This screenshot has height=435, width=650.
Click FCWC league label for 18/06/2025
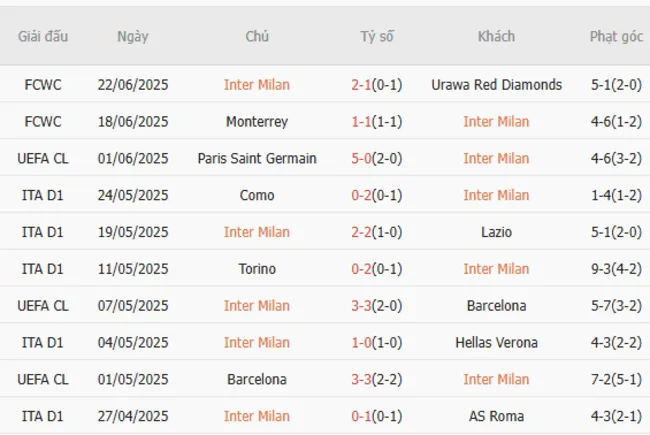point(42,122)
